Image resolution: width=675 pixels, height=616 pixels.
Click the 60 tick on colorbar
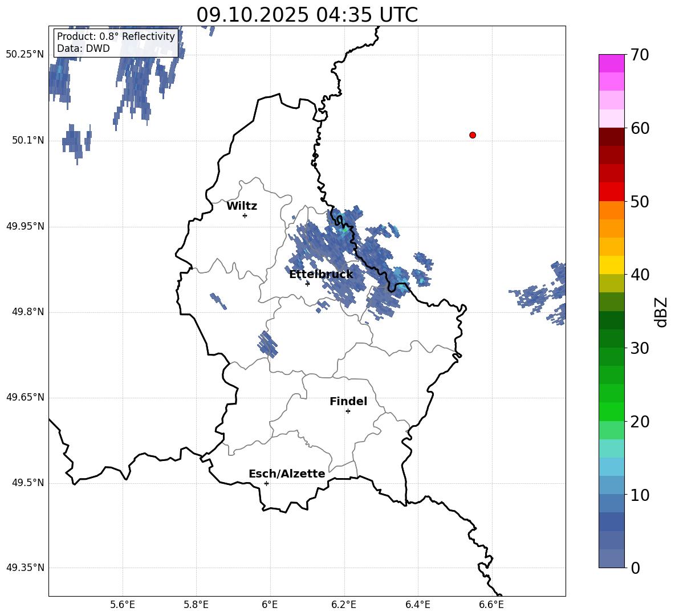coord(640,128)
